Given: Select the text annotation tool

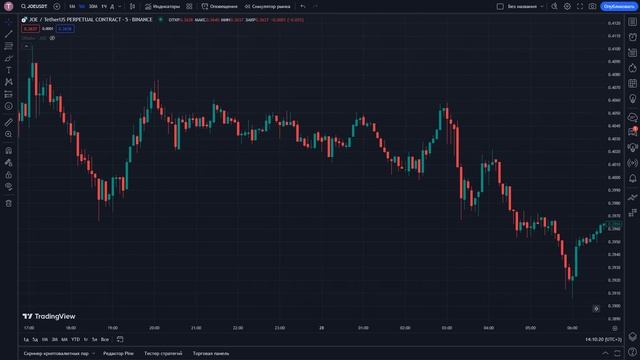Looking at the screenshot, I should (9, 70).
